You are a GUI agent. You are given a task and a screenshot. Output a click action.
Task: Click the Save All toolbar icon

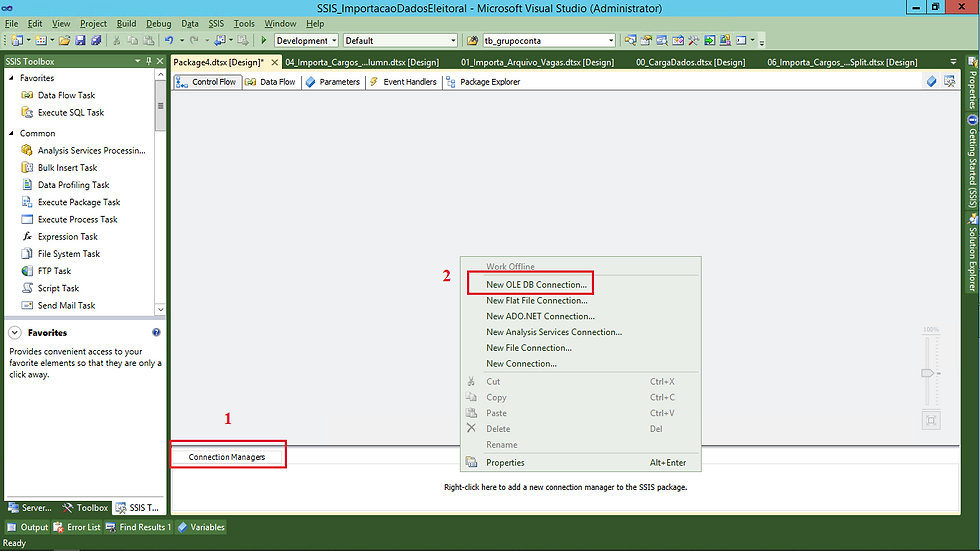click(96, 41)
